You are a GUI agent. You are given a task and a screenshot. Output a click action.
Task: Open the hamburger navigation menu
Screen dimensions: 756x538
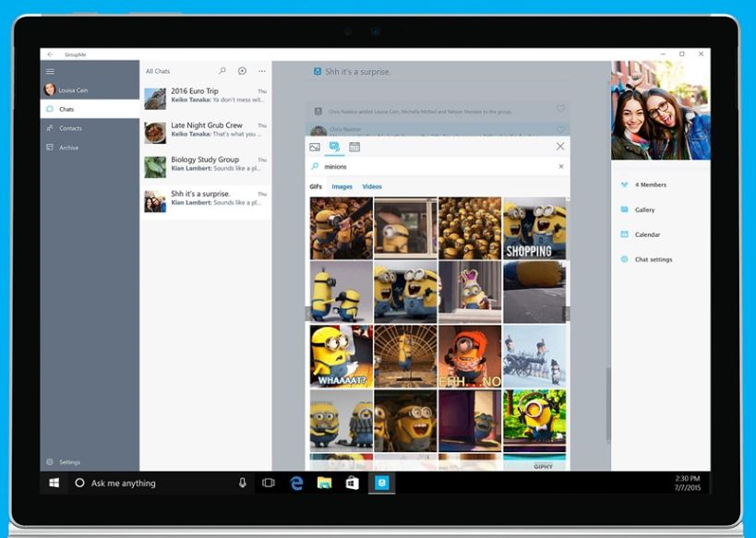click(x=50, y=71)
